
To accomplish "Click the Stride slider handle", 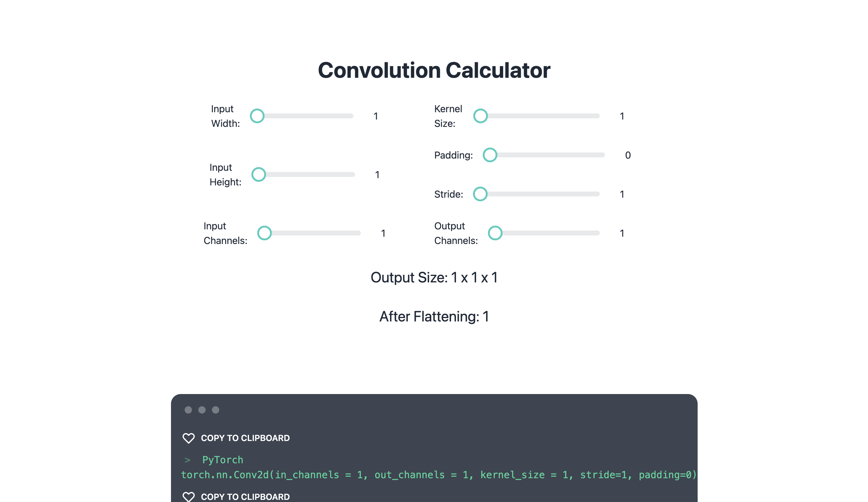I will pyautogui.click(x=480, y=194).
